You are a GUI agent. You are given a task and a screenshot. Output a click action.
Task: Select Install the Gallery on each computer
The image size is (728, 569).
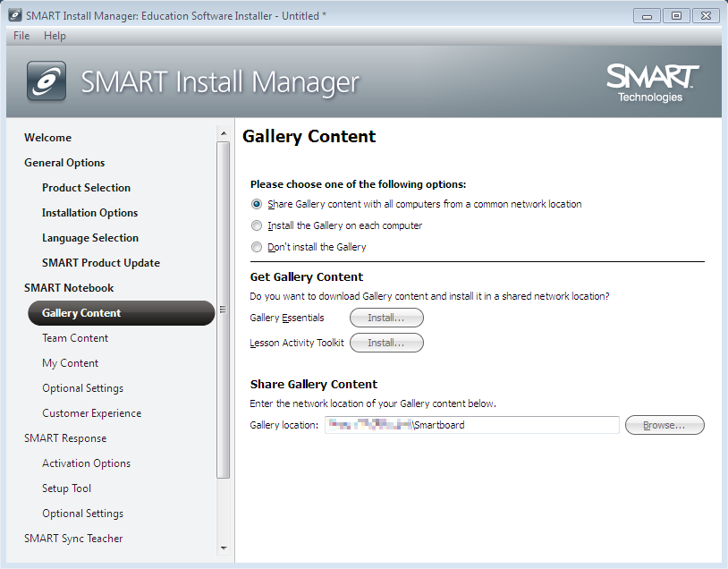[258, 225]
